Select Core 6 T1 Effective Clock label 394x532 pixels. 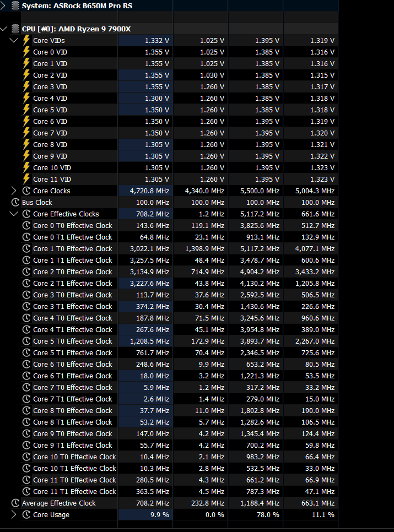pyautogui.click(x=73, y=376)
